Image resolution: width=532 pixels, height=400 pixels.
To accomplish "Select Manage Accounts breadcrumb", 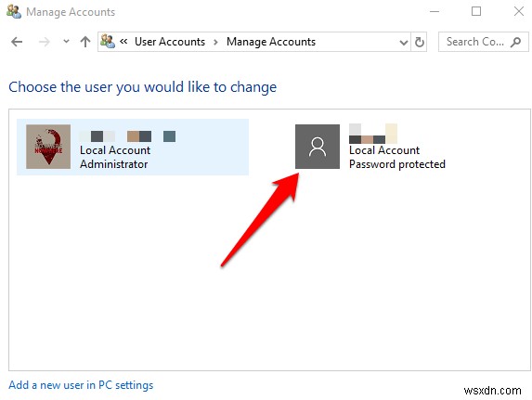I will click(x=271, y=42).
